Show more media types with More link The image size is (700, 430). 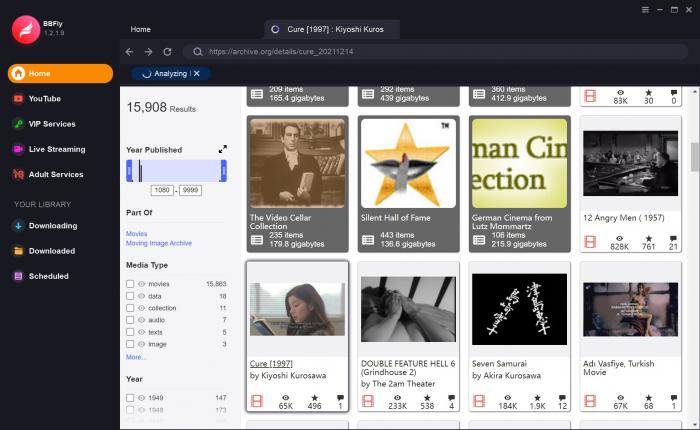pos(136,357)
